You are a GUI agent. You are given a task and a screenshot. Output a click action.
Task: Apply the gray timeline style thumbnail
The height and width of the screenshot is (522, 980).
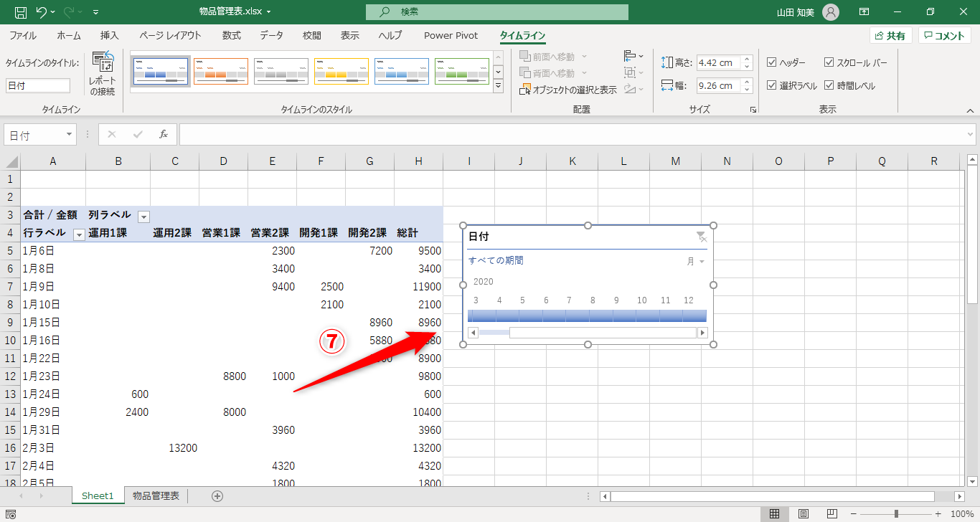click(x=281, y=72)
